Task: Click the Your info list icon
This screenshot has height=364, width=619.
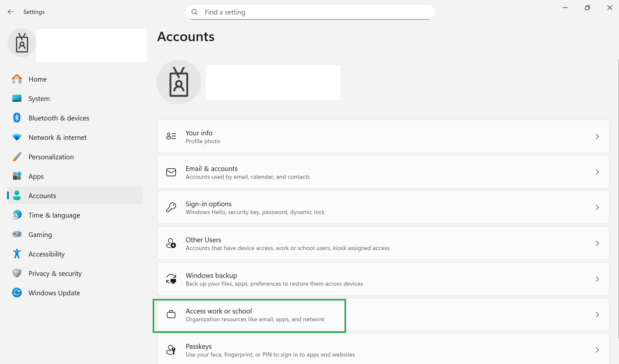Action: [171, 136]
